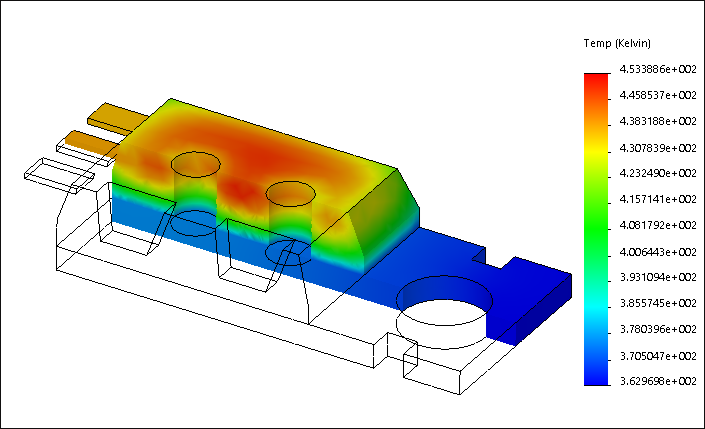Screen dimensions: 705x429
Task: Select minimum value 3.629698e+002
Action: (x=658, y=381)
